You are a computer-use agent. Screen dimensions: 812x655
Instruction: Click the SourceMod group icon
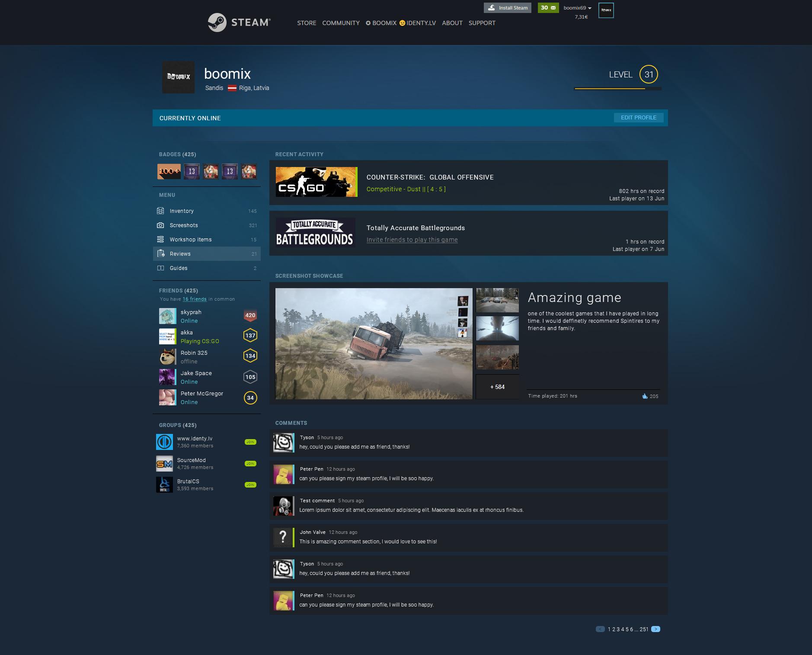(164, 463)
